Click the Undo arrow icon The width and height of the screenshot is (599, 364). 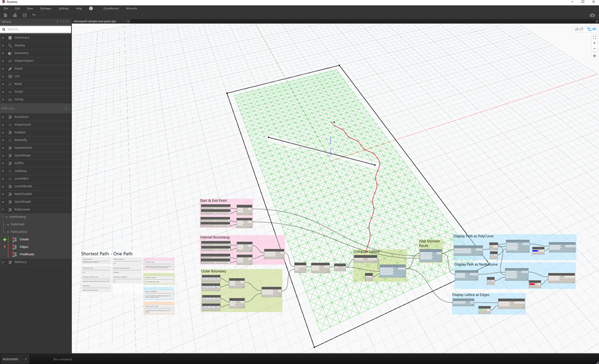(34, 15)
